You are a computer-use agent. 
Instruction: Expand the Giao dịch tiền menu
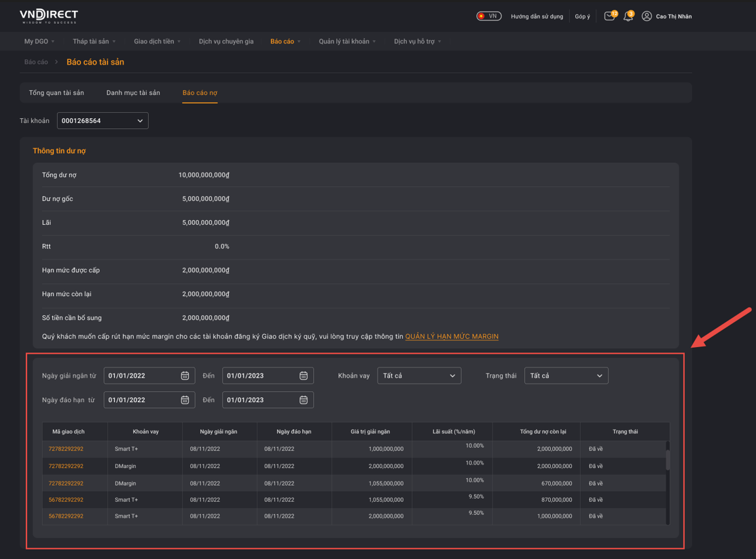(157, 41)
